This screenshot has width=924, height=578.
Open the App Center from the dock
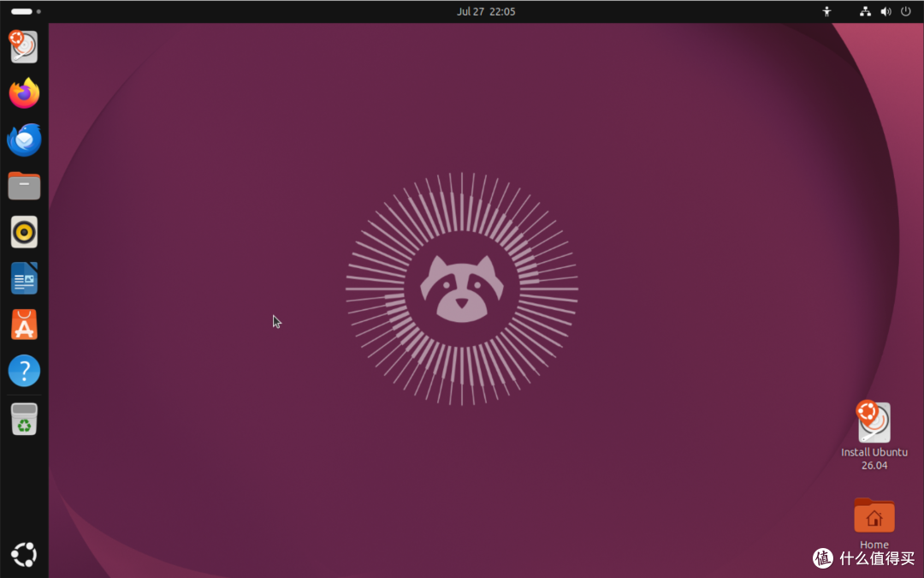(24, 325)
